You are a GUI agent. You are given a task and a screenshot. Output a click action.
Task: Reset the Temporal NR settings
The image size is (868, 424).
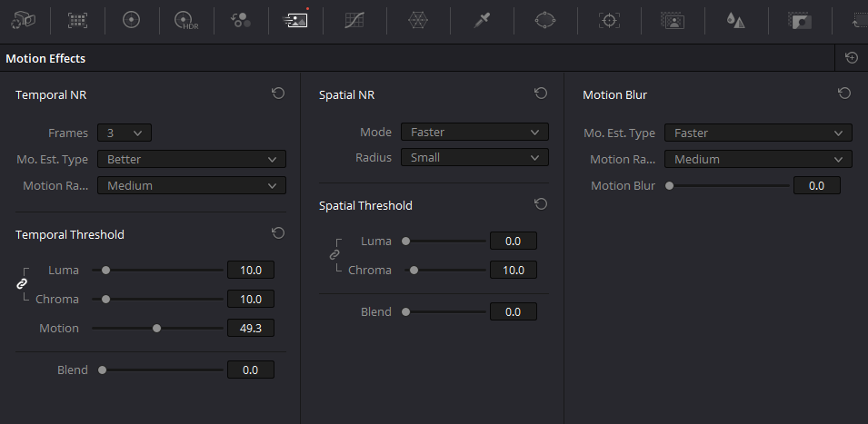coord(278,94)
